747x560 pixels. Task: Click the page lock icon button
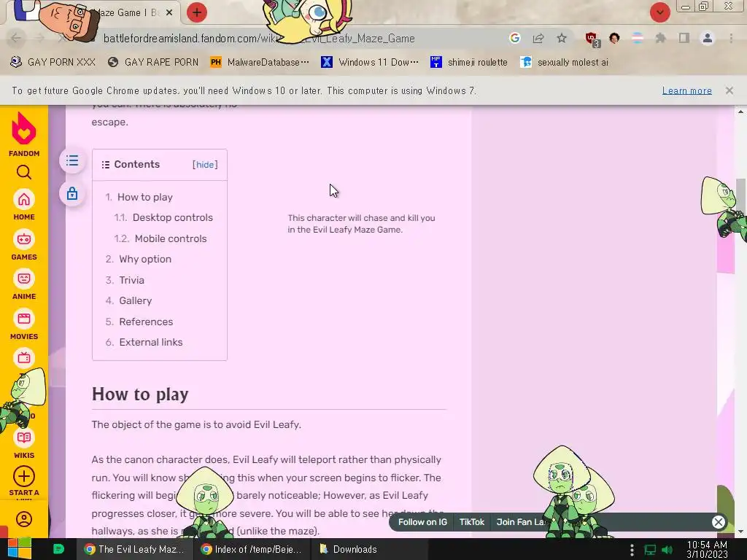[x=72, y=194]
